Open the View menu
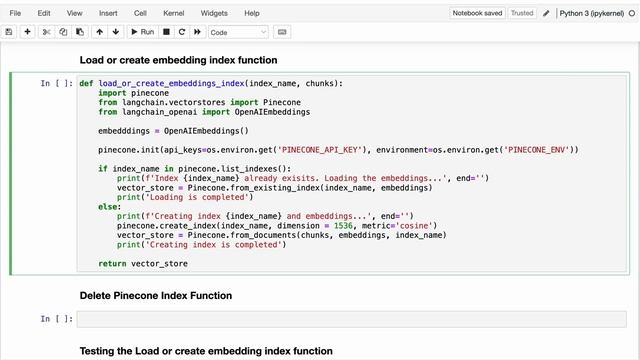 point(74,13)
